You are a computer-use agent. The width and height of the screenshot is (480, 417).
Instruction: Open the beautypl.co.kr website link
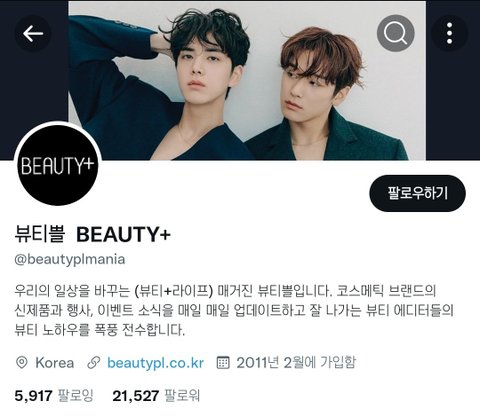(x=155, y=362)
